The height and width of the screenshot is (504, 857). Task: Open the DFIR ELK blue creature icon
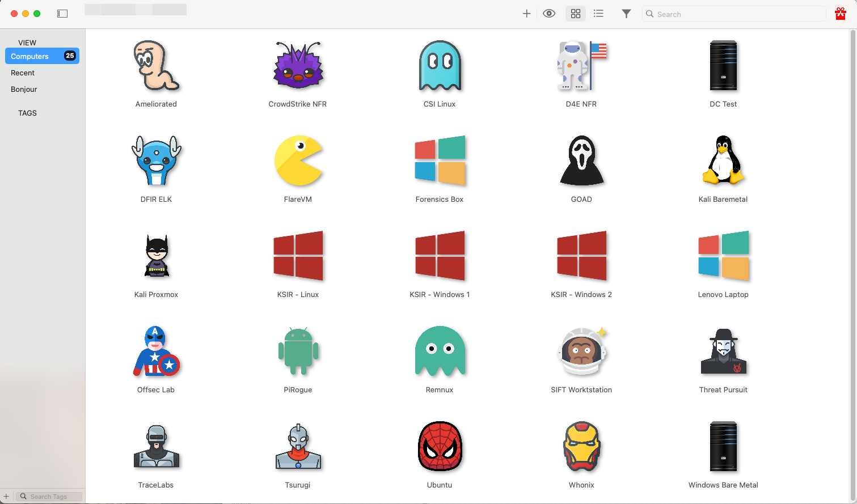[x=156, y=161]
